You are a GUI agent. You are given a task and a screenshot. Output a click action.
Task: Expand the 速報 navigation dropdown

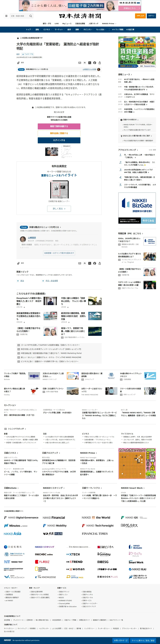(38, 29)
